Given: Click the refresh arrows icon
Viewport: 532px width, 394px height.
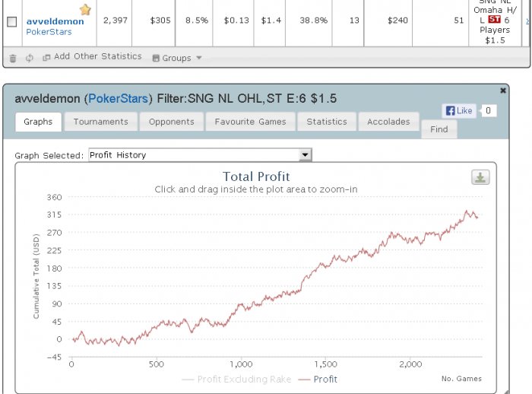Looking at the screenshot, I should (30, 57).
